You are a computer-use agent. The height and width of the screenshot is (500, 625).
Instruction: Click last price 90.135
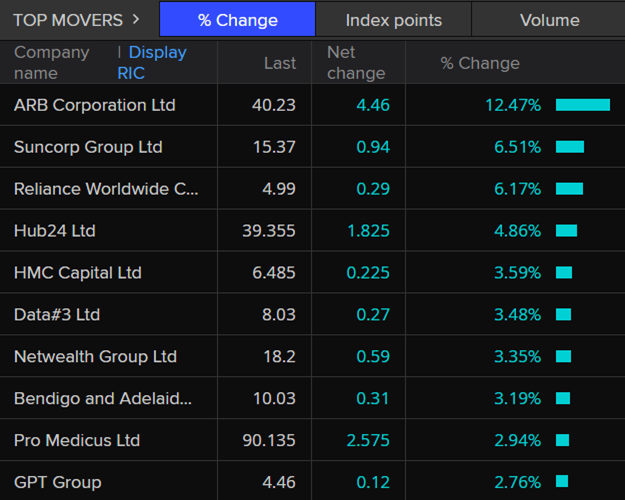[x=269, y=440]
